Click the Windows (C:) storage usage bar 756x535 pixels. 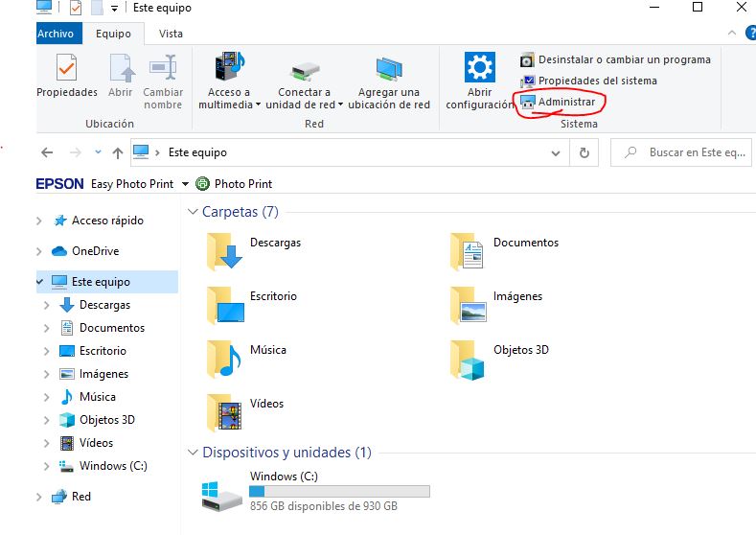[x=339, y=491]
